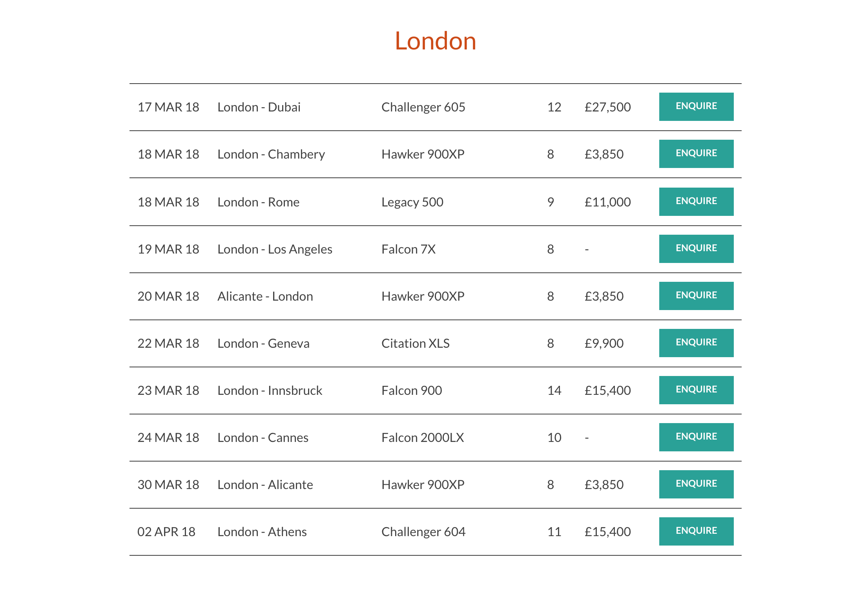The image size is (868, 595).
Task: Click ENQUIRE for London - Cannes flight
Action: pos(696,437)
